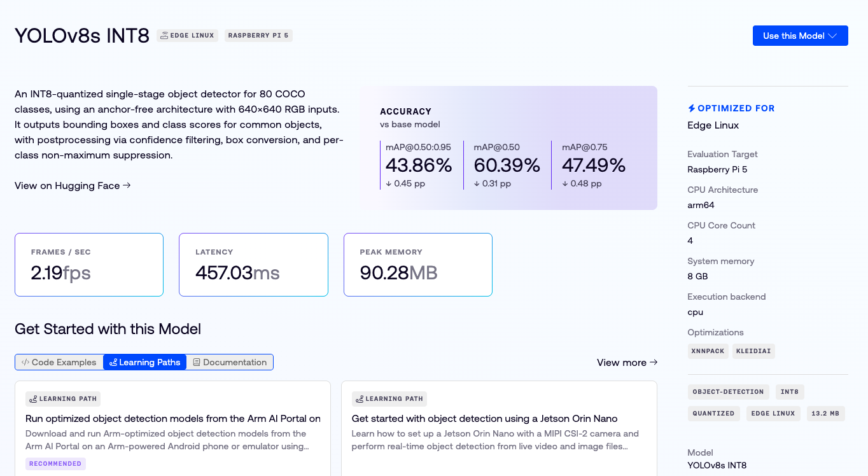Click the mAP@0.50:0.95 value 43.86%
This screenshot has height=476, width=868.
tap(419, 165)
